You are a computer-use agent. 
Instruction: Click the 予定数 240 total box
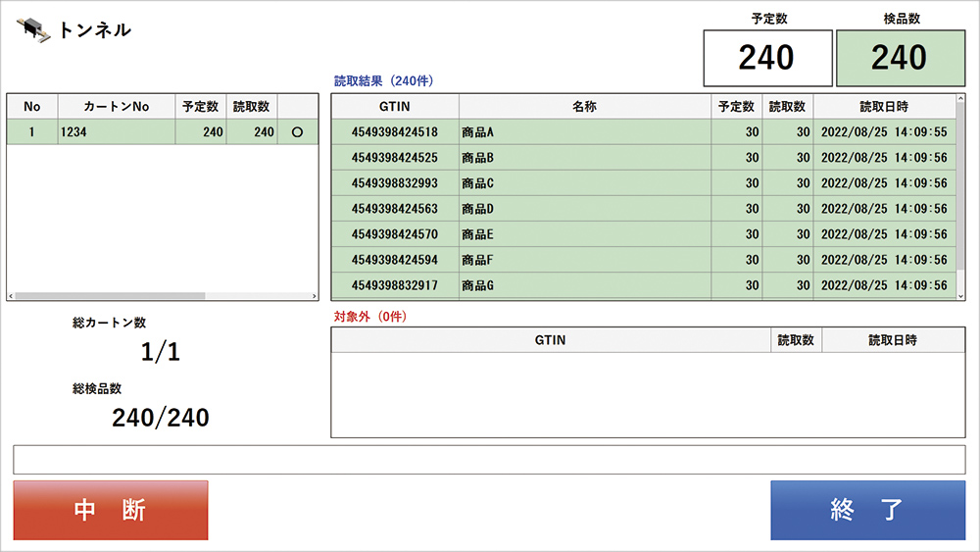point(767,58)
